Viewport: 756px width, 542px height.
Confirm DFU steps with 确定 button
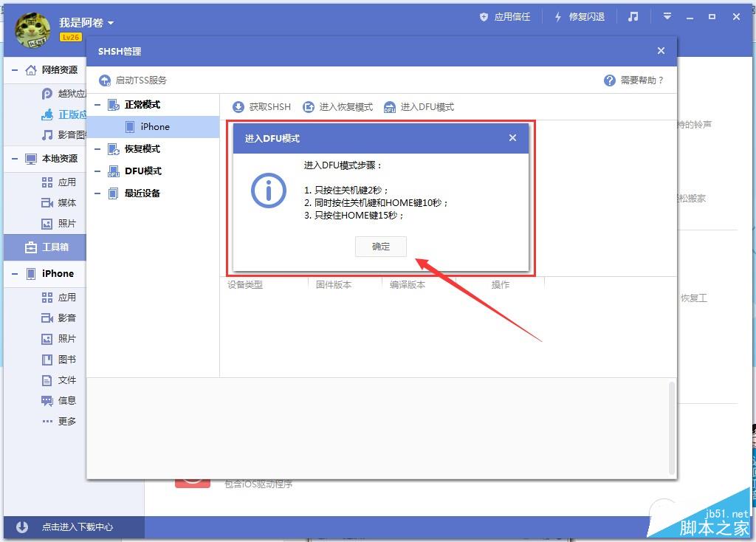381,247
